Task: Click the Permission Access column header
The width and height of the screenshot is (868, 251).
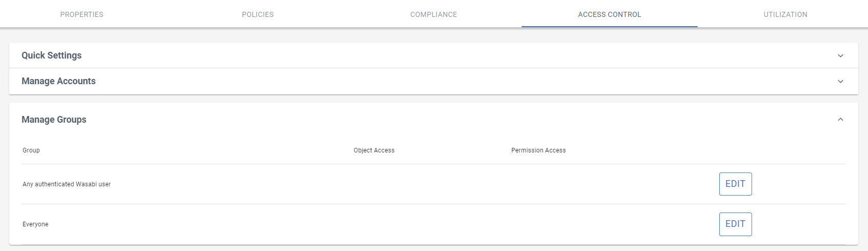Action: [x=538, y=150]
